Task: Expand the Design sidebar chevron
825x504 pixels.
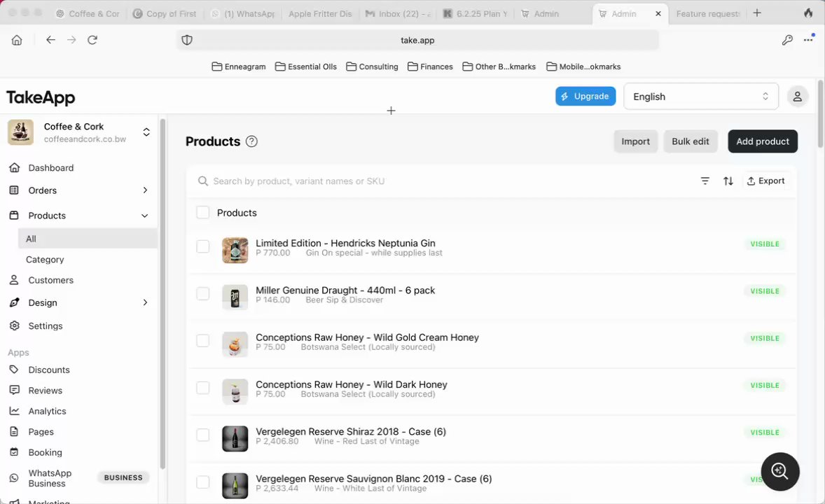Action: tap(145, 302)
